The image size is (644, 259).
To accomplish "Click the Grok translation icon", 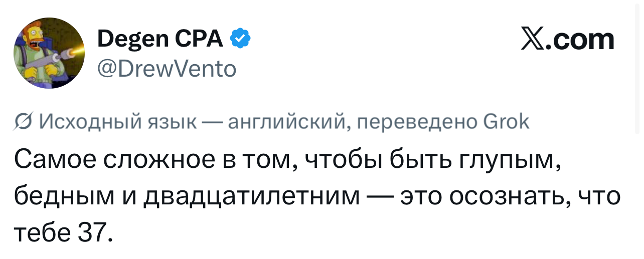I will [23, 122].
